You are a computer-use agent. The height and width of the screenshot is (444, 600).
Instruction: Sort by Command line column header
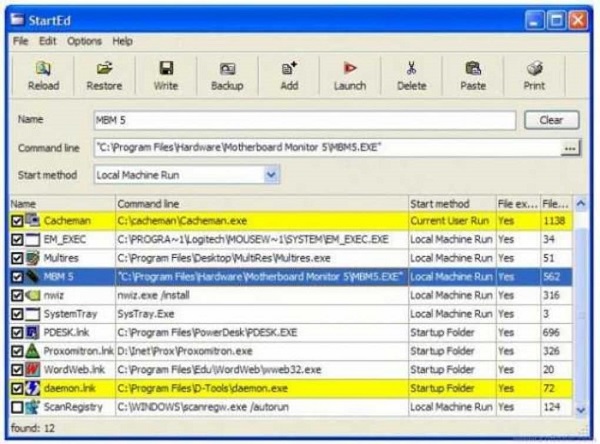(262, 204)
